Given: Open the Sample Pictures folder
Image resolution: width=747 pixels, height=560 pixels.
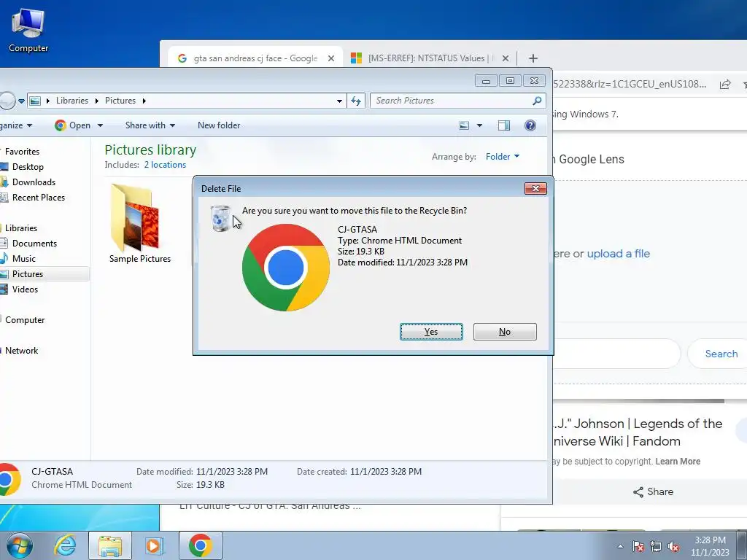Looking at the screenshot, I should pos(139,224).
